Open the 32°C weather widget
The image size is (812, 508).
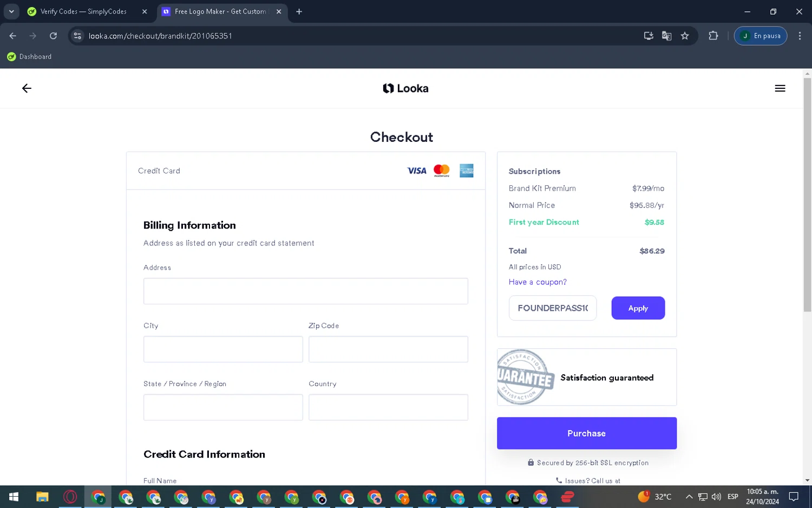click(654, 497)
